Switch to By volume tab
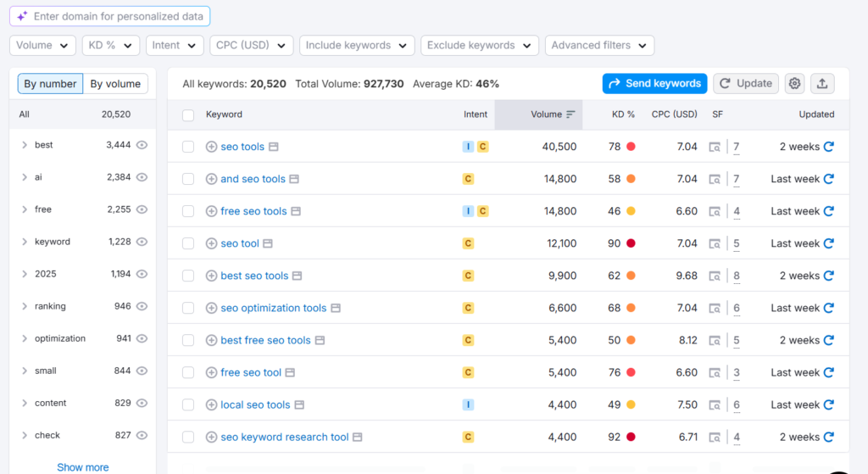This screenshot has height=474, width=868. (x=115, y=84)
